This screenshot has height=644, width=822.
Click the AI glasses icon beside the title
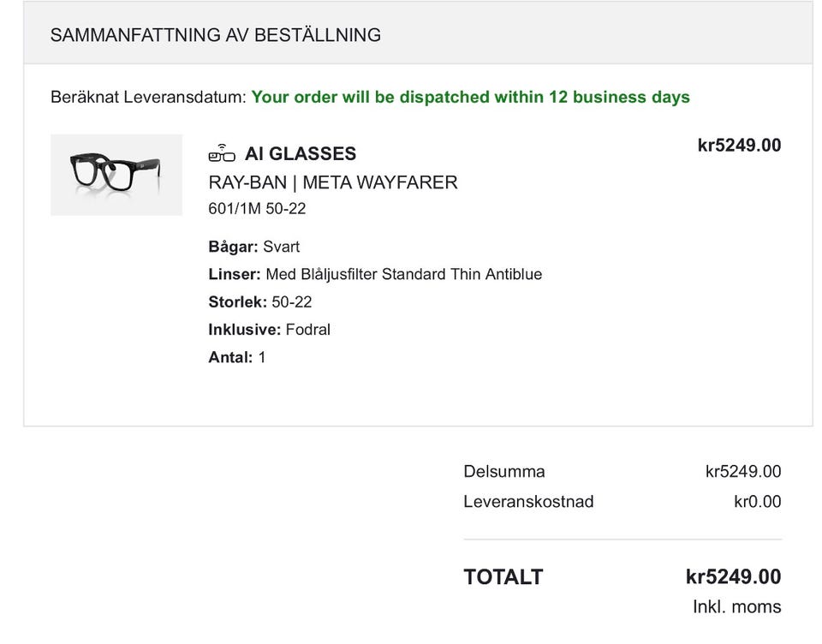pos(222,153)
